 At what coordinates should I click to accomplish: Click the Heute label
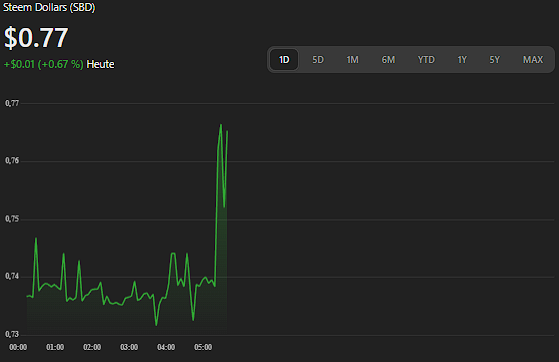101,65
